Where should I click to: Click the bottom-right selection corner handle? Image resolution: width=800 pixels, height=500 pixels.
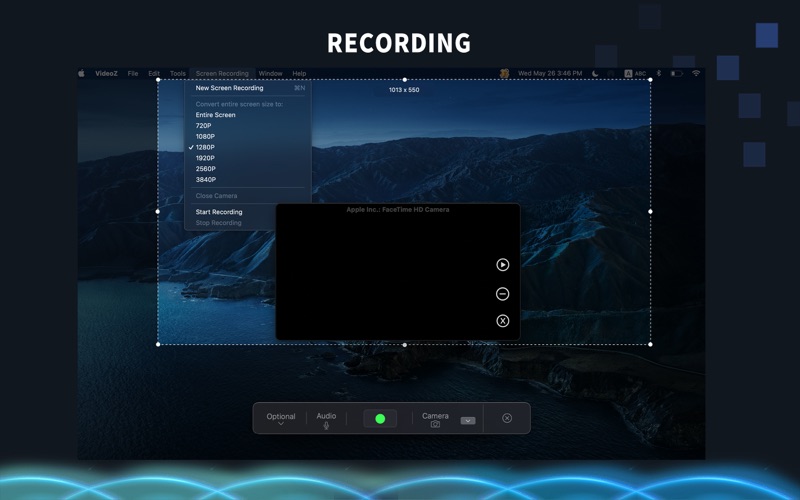coord(650,344)
